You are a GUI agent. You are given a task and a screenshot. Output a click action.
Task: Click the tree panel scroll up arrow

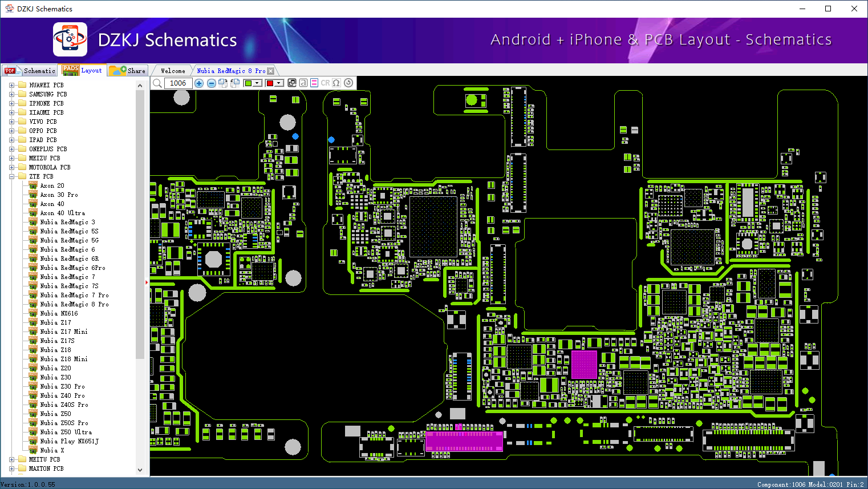(140, 86)
